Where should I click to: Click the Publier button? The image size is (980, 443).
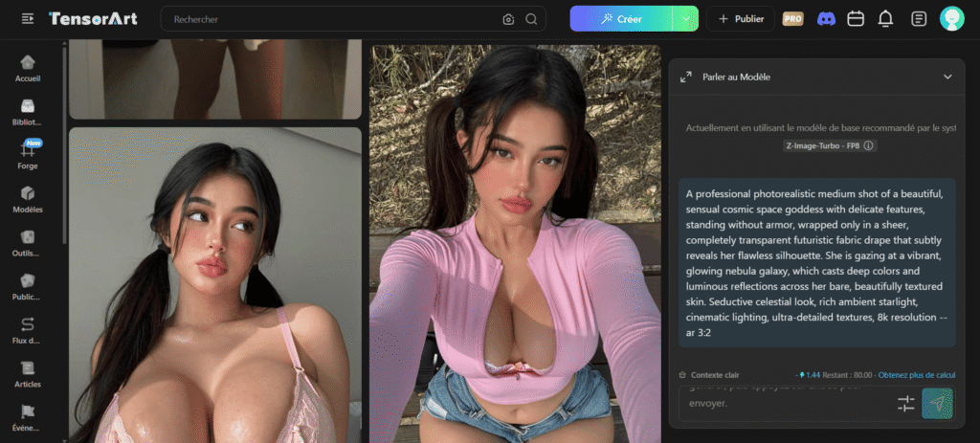(741, 19)
